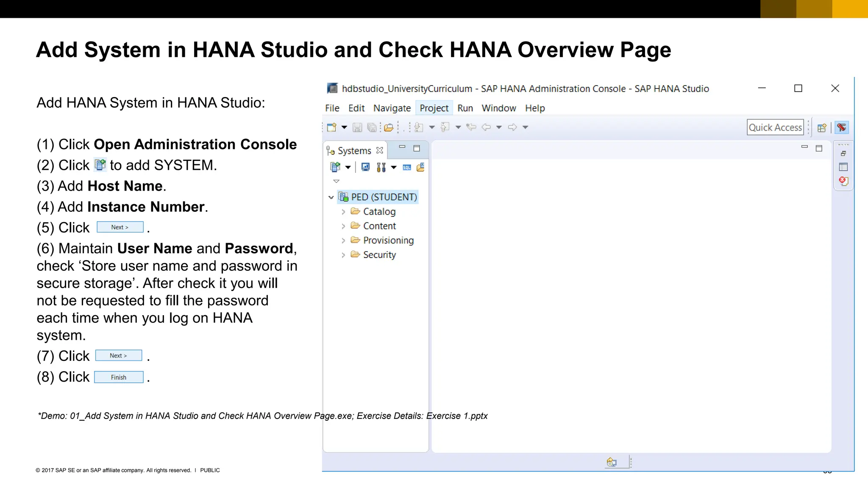The image size is (868, 488).
Task: Click the Next Annotation icon
Action: (x=419, y=127)
